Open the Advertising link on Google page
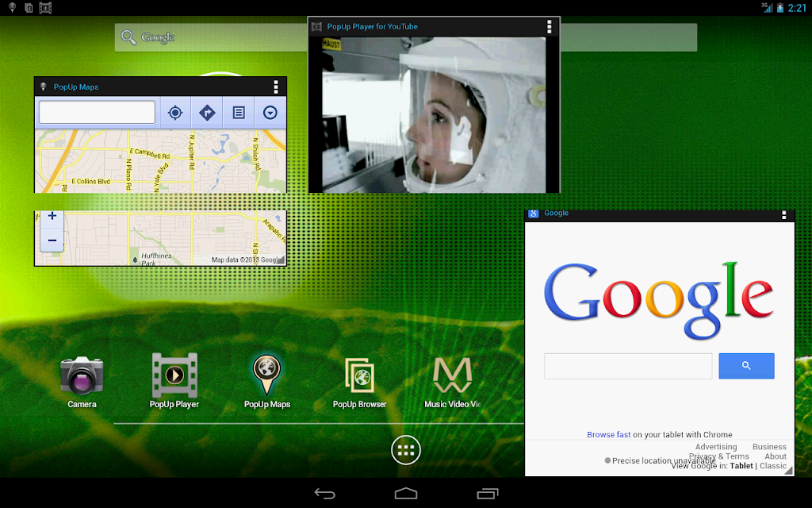This screenshot has height=508, width=812. 716,446
